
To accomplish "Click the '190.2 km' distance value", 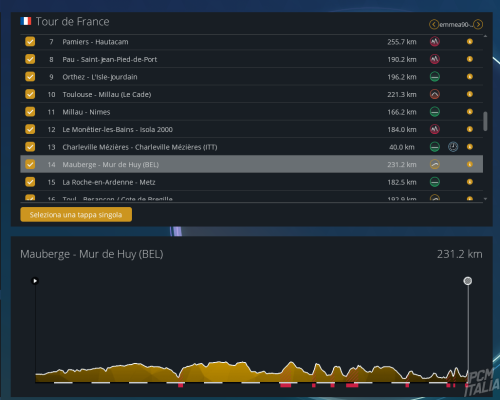I will coord(402,59).
